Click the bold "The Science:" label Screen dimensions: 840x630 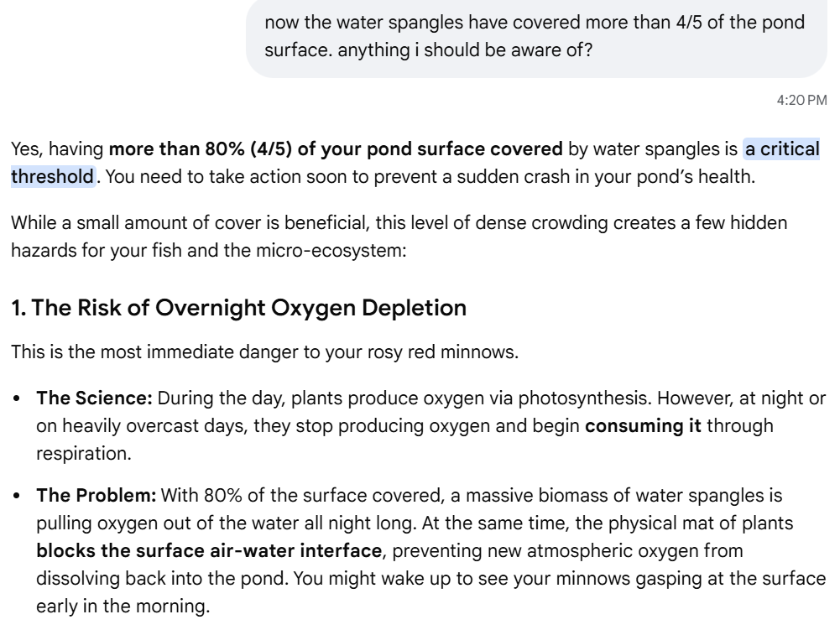pyautogui.click(x=94, y=398)
